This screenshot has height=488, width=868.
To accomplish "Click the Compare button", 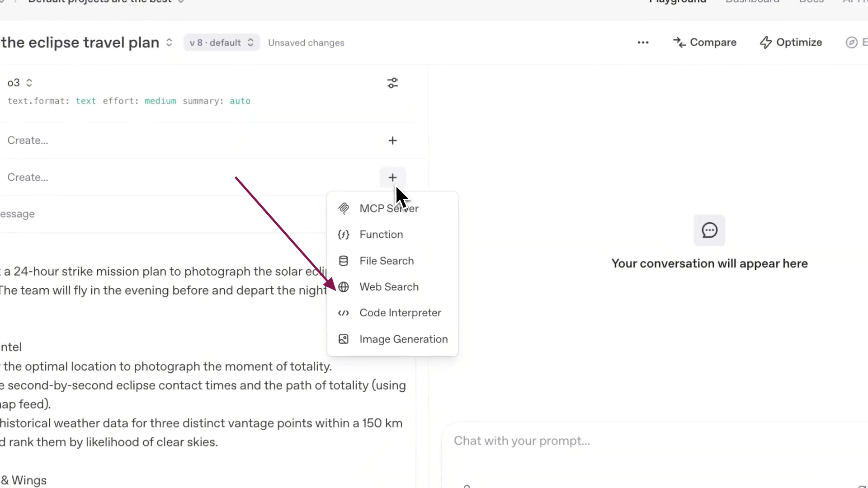I will (x=704, y=42).
